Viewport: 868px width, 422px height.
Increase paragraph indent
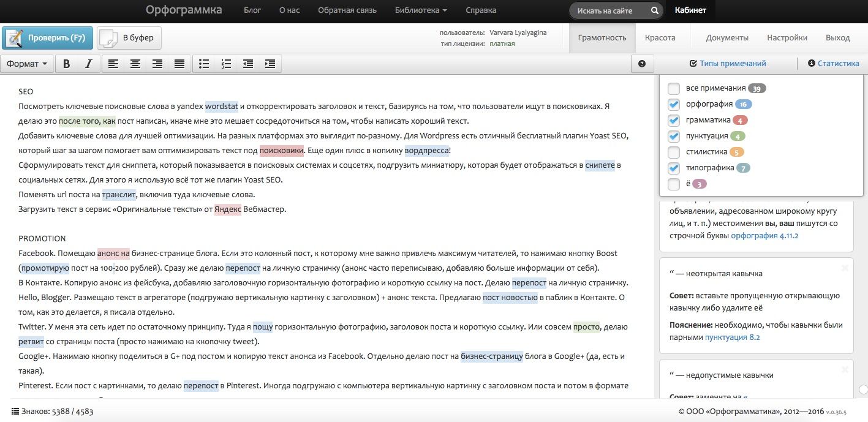point(270,64)
